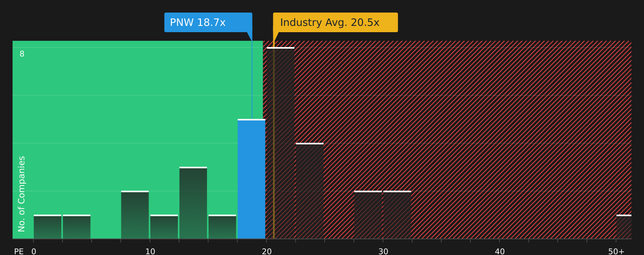This screenshot has height=255, width=644.
Task: Click the PNW 18.7x blue label
Action: coord(208,22)
